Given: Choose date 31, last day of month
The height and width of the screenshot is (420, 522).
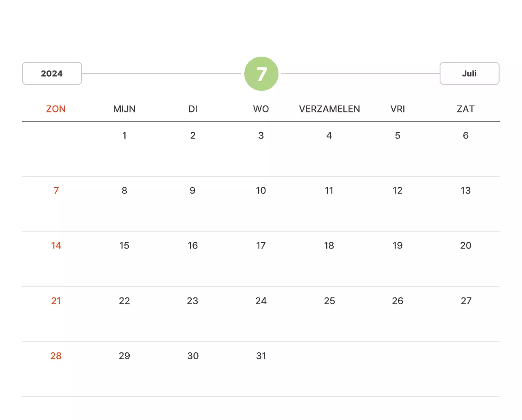Looking at the screenshot, I should click(261, 356).
